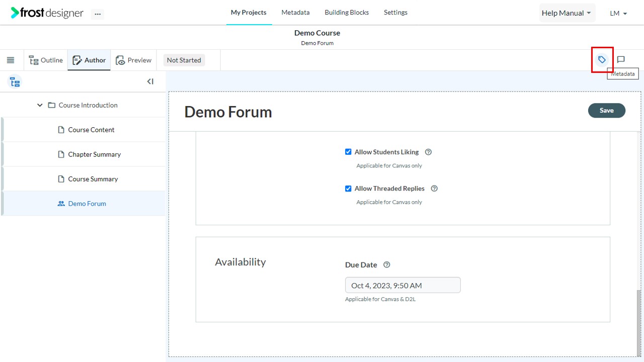Open the ellipsis menu beside the logo
The width and height of the screenshot is (644, 362).
tap(98, 14)
